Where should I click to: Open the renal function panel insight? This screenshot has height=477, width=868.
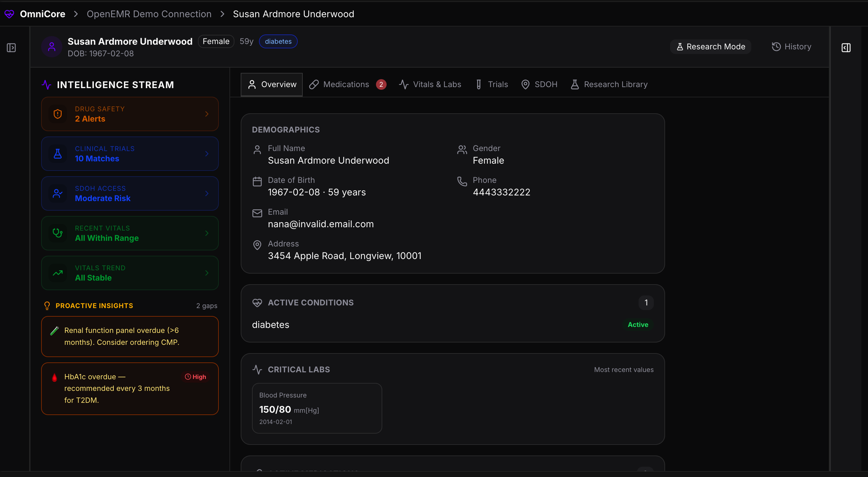coord(130,337)
